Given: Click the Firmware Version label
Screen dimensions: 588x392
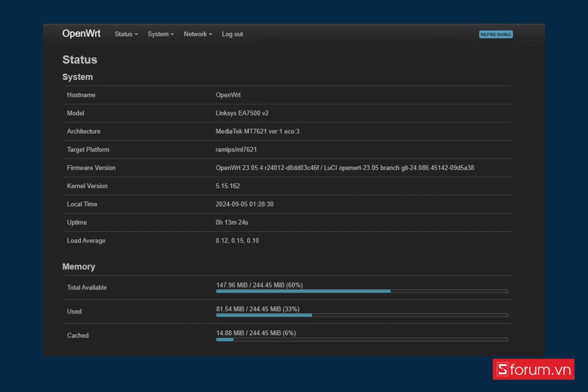Looking at the screenshot, I should click(91, 168).
